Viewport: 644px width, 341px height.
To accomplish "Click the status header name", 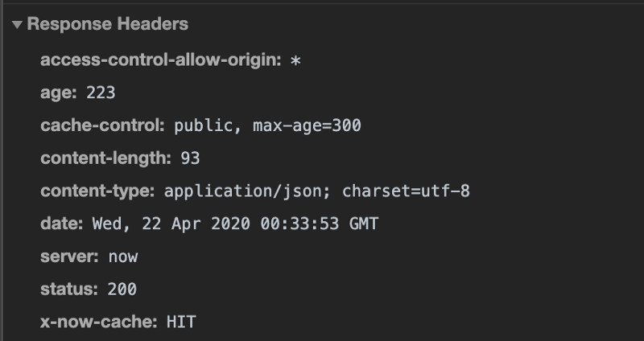I will click(x=69, y=290).
